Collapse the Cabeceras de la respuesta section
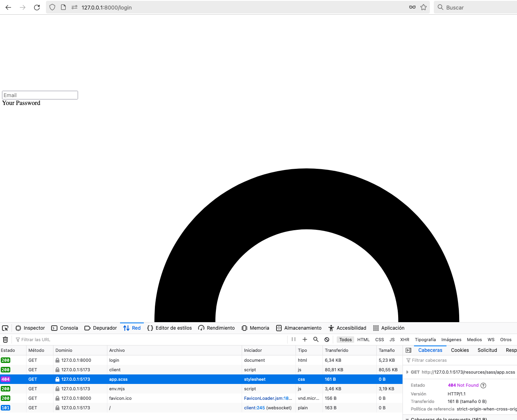Image resolution: width=517 pixels, height=420 pixels. tap(408, 418)
